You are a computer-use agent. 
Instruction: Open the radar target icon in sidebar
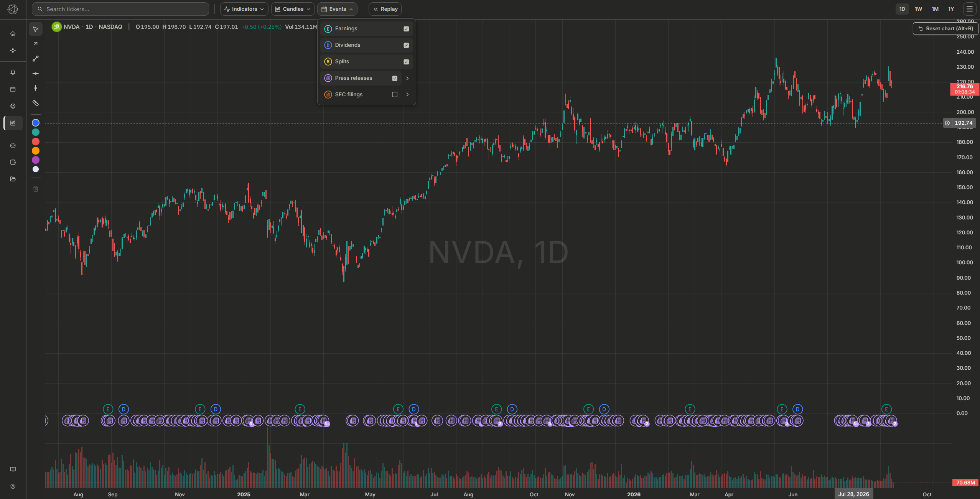click(x=13, y=106)
